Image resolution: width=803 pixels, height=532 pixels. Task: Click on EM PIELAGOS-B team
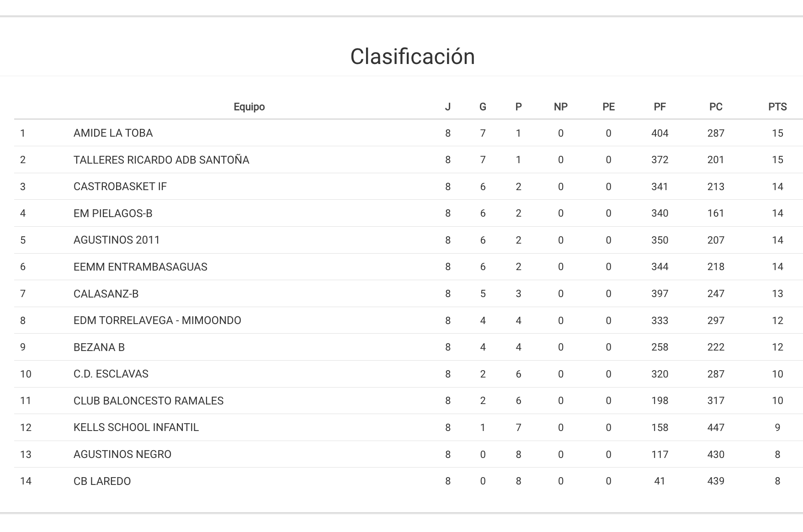coord(113,213)
